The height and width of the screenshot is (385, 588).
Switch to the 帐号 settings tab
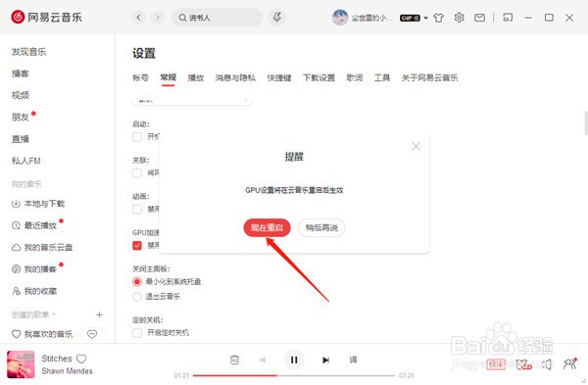coord(140,77)
